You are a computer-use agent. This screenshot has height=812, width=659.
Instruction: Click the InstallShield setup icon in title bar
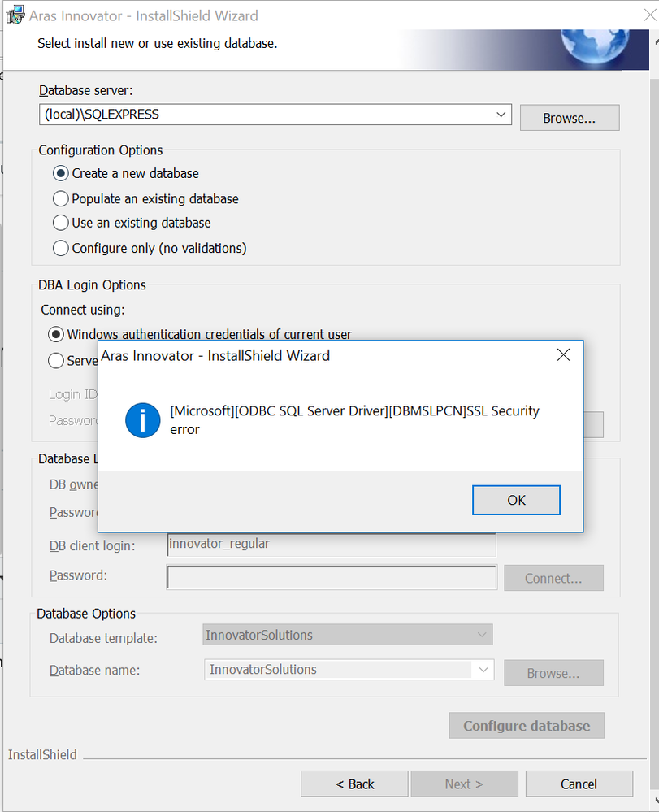click(15, 15)
